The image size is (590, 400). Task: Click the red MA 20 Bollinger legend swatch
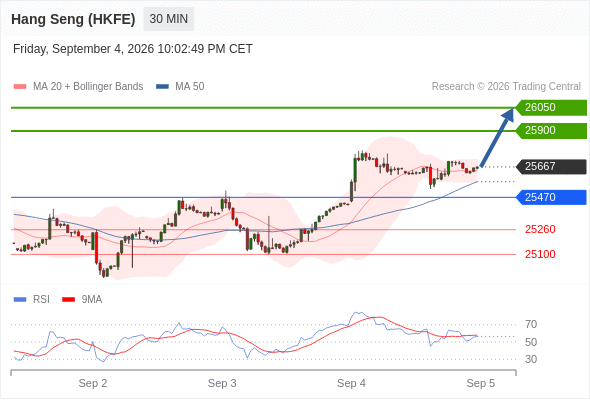tap(20, 87)
